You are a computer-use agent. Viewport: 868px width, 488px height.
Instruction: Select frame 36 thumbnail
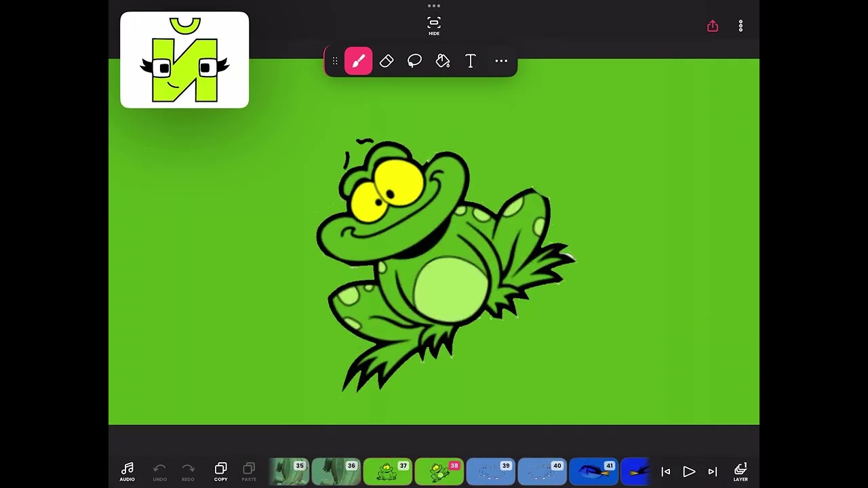pos(336,472)
